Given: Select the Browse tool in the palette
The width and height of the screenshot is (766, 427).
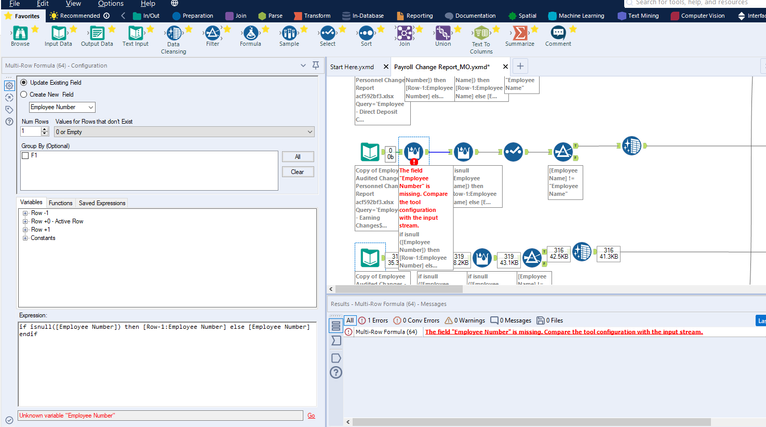Looking at the screenshot, I should click(20, 33).
